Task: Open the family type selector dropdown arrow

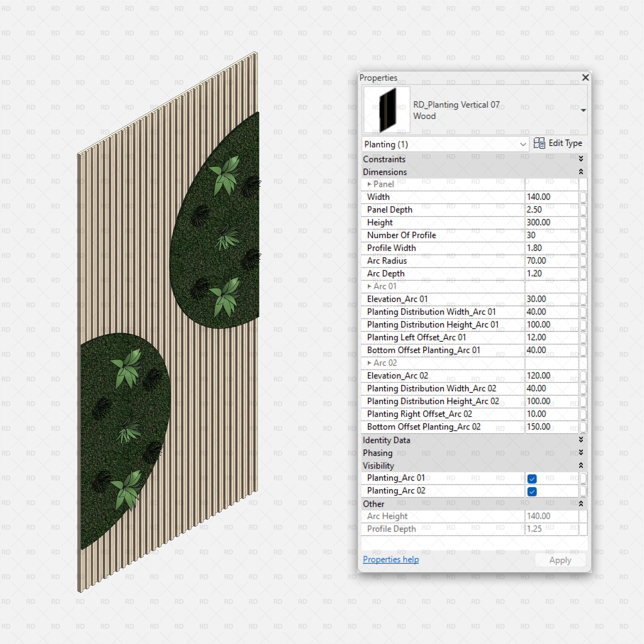Action: tap(583, 110)
